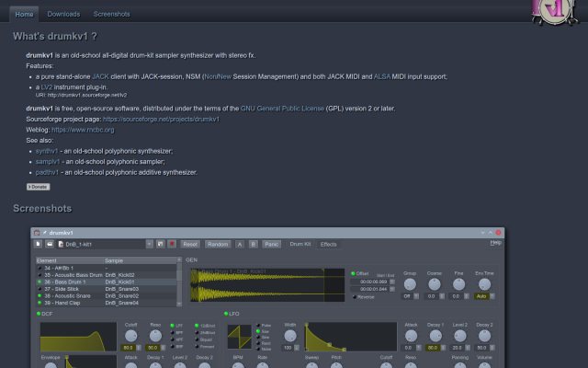The height and width of the screenshot is (368, 588).
Task: Select the LPF filter type radio
Action: click(x=176, y=326)
